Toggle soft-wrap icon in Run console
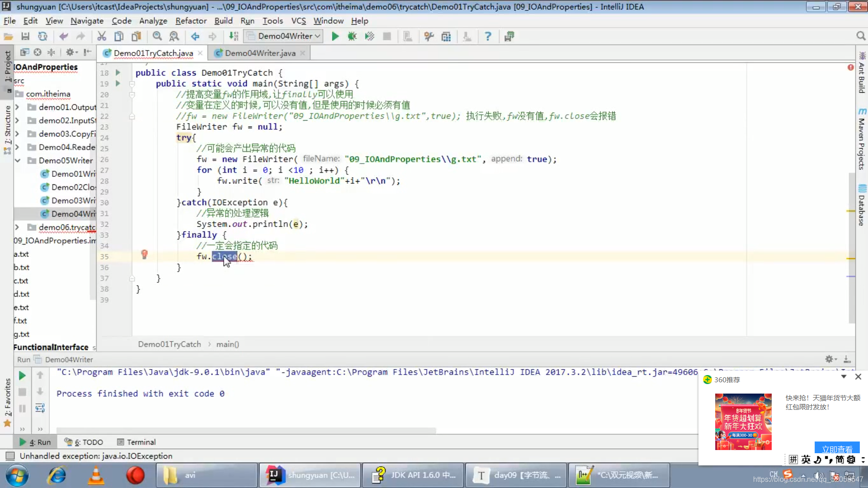Image resolution: width=868 pixels, height=488 pixels. (40, 408)
